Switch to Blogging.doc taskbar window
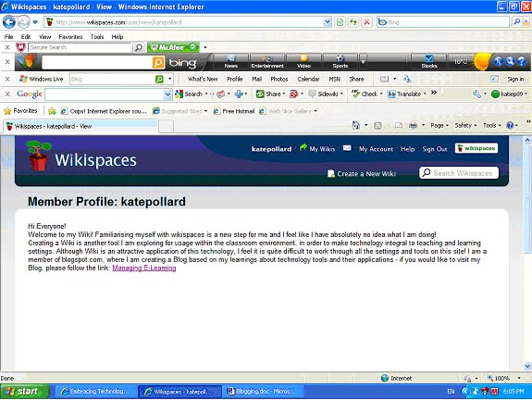Viewport: 532px width, 400px height. pyautogui.click(x=262, y=392)
